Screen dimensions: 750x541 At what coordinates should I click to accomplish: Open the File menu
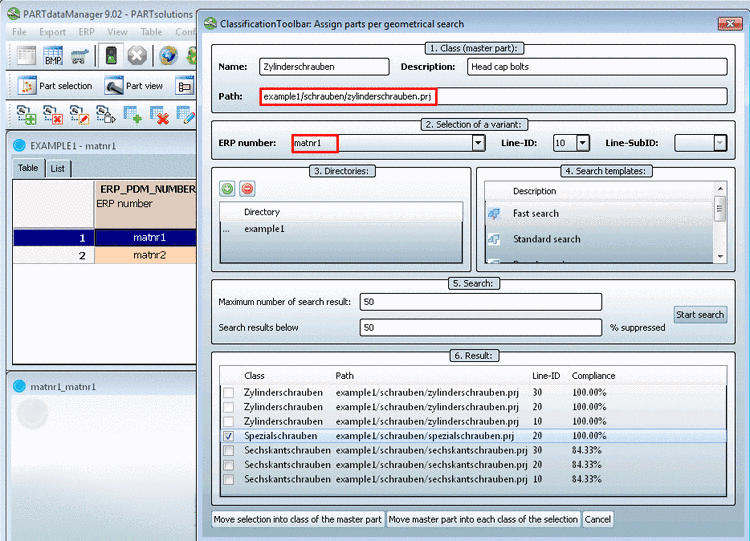tap(19, 32)
